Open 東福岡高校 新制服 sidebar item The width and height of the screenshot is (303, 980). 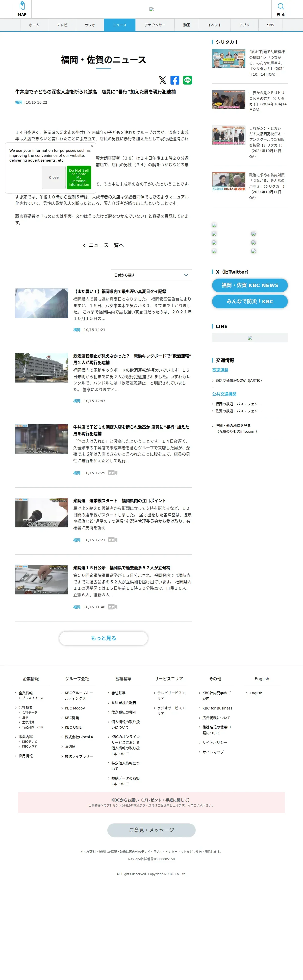click(250, 142)
